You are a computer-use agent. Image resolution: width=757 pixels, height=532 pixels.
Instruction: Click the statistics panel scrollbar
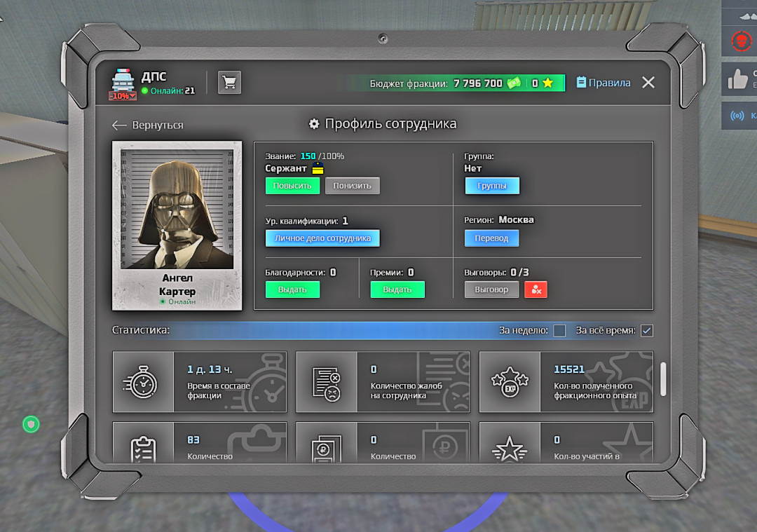click(663, 379)
